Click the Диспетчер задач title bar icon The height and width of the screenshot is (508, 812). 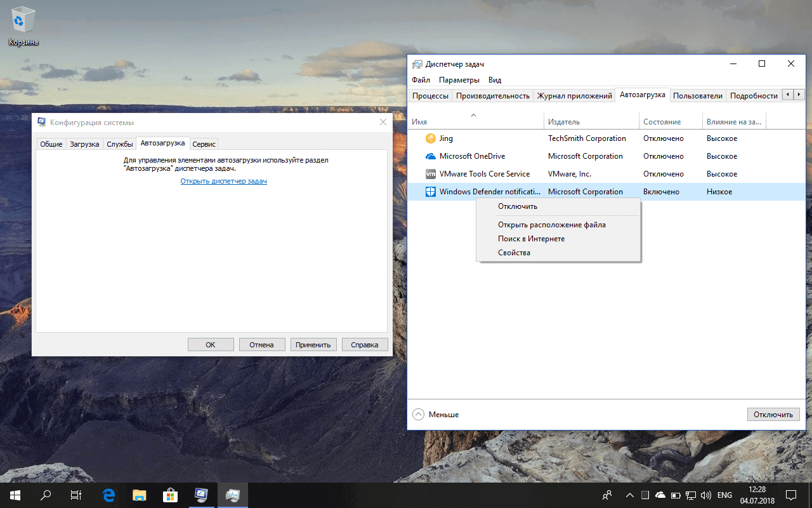[417, 64]
